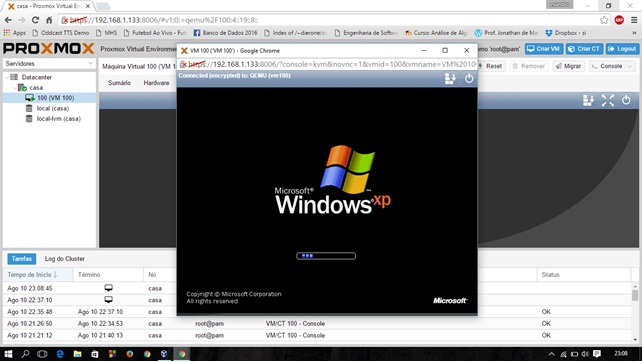The height and width of the screenshot is (362, 642).
Task: Open the Hardware tab
Action: click(156, 83)
